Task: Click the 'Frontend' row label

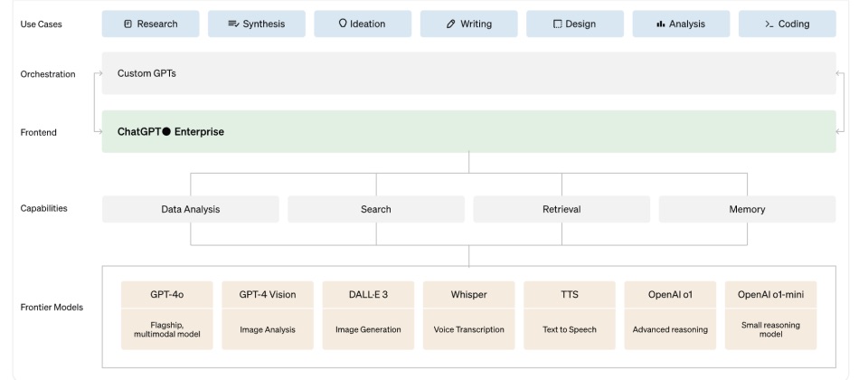Action: pos(38,132)
